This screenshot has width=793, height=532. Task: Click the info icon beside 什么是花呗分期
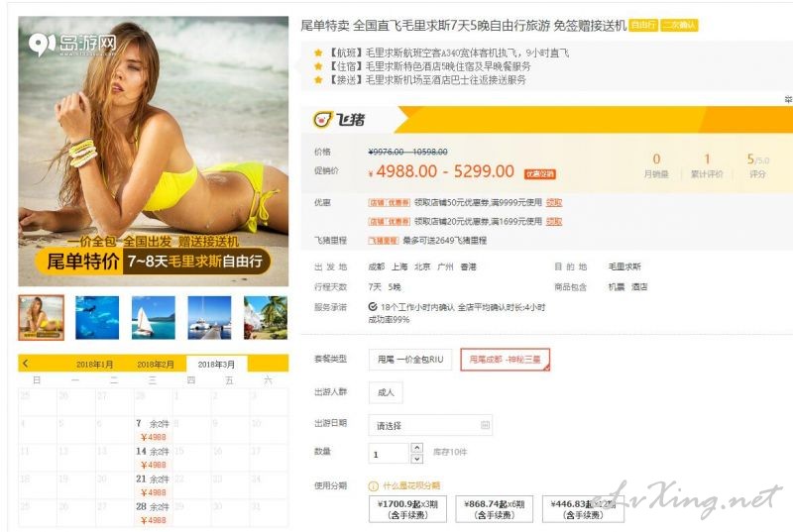click(x=374, y=486)
